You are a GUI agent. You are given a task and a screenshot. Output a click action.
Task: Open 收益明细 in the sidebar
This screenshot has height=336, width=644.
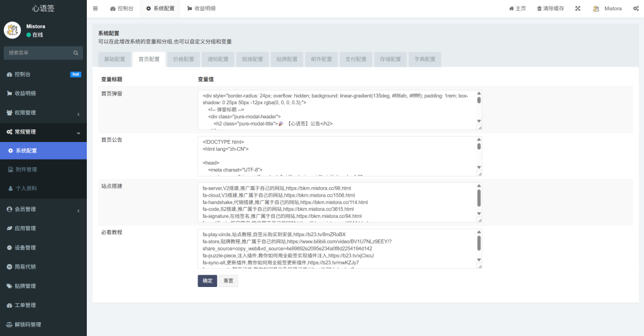tap(43, 93)
